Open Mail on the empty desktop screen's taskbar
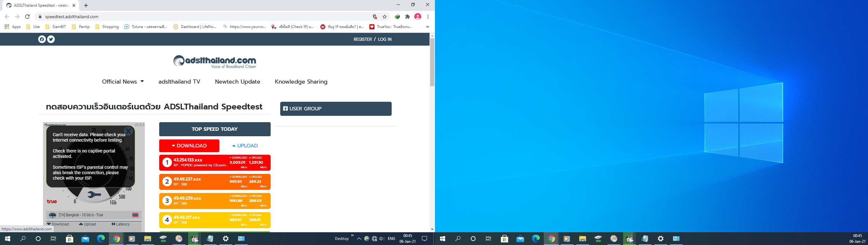This screenshot has height=245, width=868. click(520, 239)
